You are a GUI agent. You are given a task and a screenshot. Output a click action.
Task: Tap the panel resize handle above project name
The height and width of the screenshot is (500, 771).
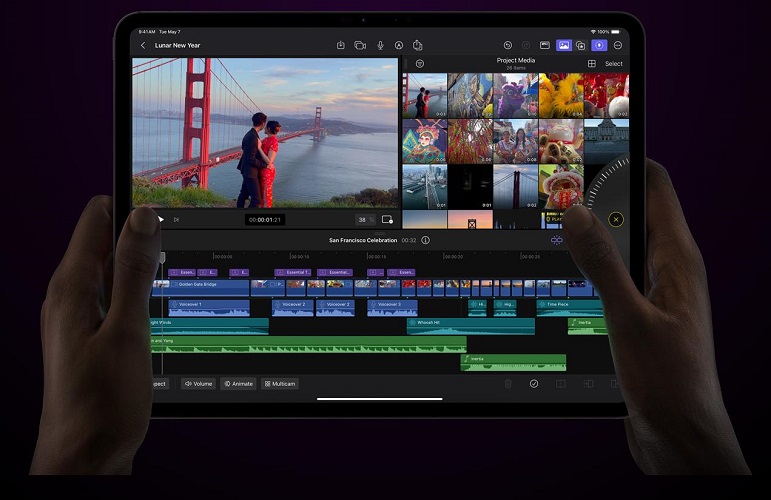click(379, 233)
